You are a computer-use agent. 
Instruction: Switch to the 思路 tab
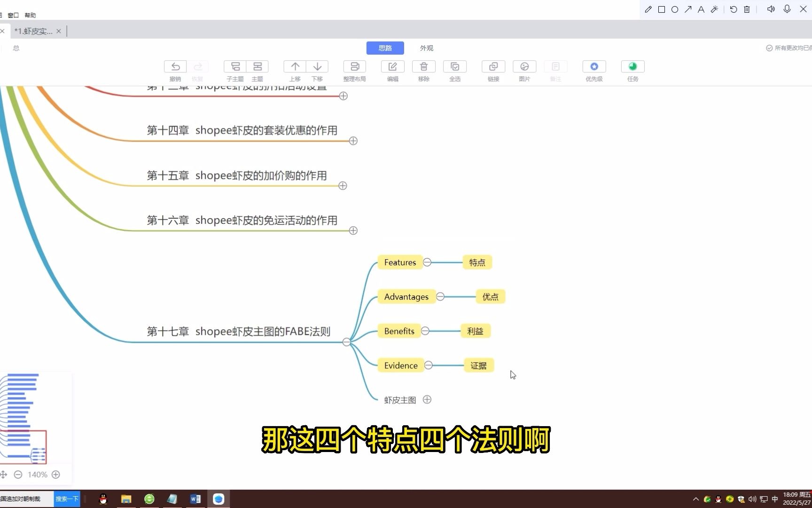click(x=385, y=48)
